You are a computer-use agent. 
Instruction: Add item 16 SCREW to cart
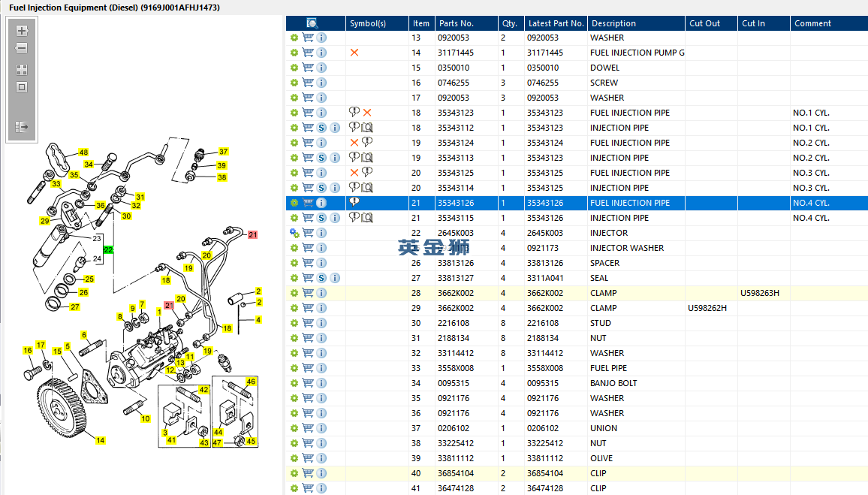coord(308,83)
